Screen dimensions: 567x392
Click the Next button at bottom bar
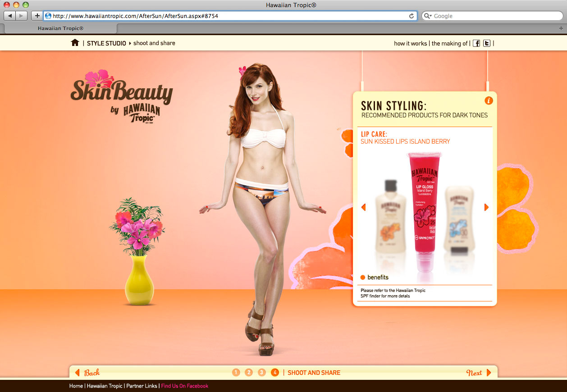[479, 373]
